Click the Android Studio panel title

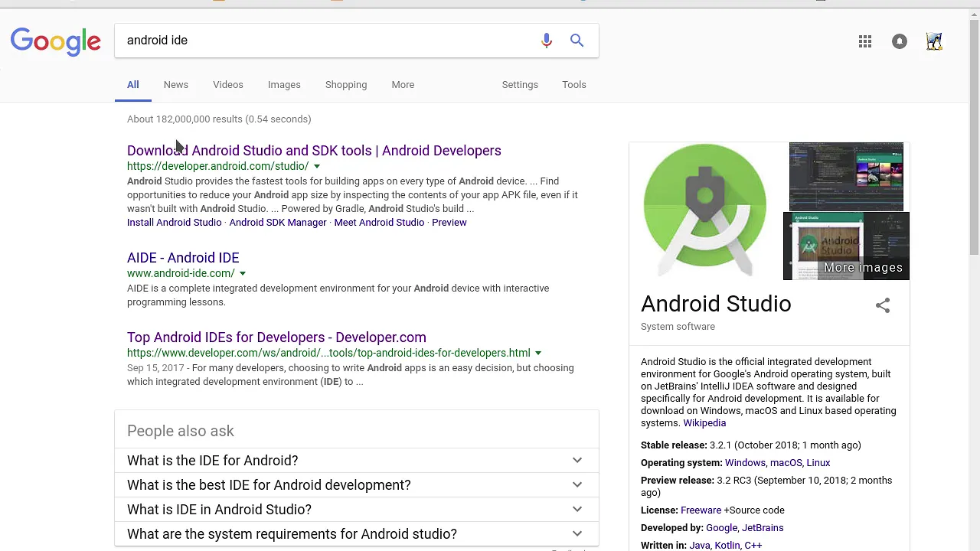click(x=716, y=304)
